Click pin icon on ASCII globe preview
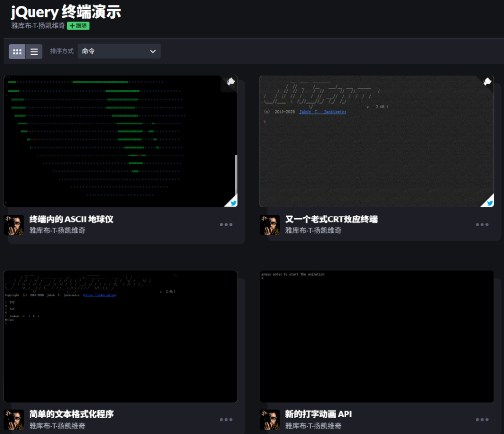The width and height of the screenshot is (504, 434). pos(230,82)
